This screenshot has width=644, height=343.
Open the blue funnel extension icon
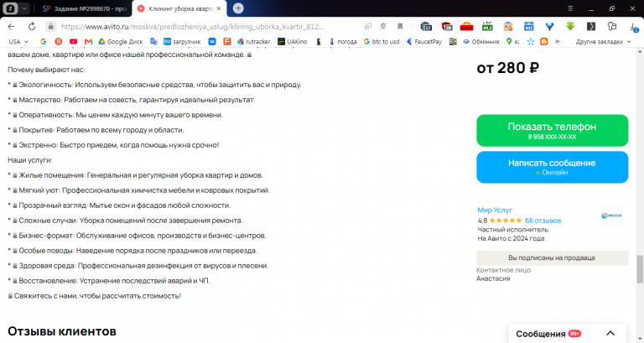[549, 26]
